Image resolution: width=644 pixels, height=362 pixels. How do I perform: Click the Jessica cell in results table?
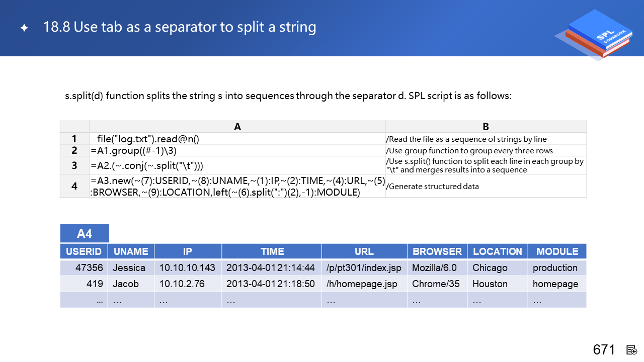[129, 267]
